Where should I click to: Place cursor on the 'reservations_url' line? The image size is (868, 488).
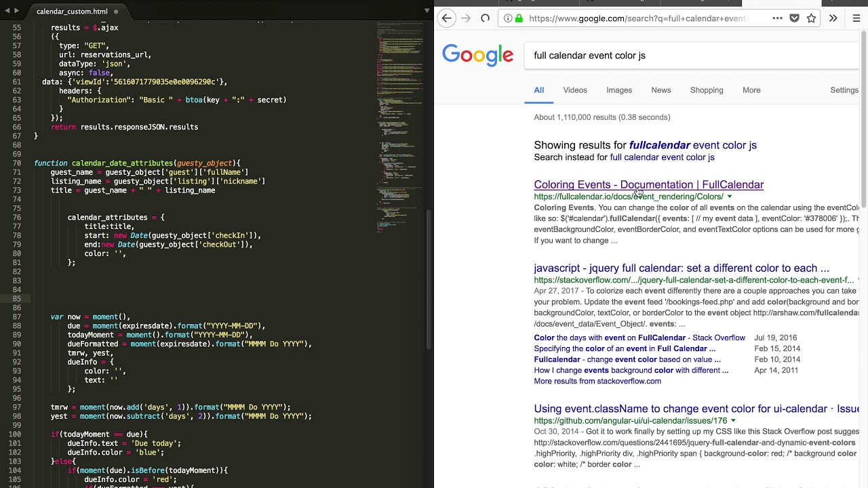tap(105, 55)
